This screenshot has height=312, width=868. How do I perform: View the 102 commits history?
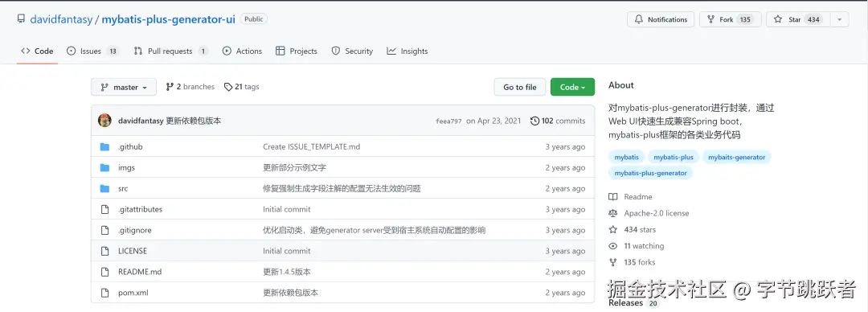(x=558, y=121)
